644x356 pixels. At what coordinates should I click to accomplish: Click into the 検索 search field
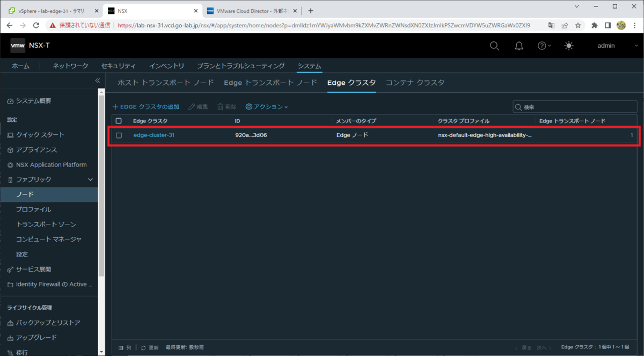point(575,107)
